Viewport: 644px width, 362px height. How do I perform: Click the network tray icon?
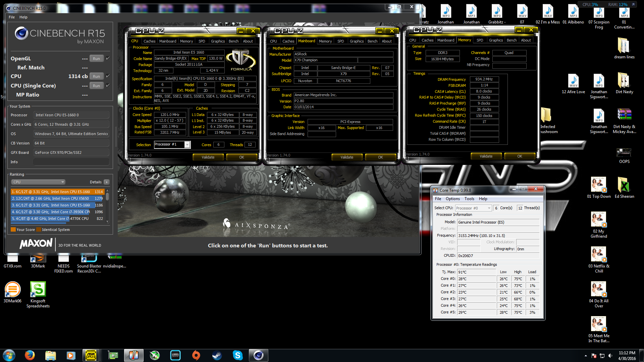[602, 356]
